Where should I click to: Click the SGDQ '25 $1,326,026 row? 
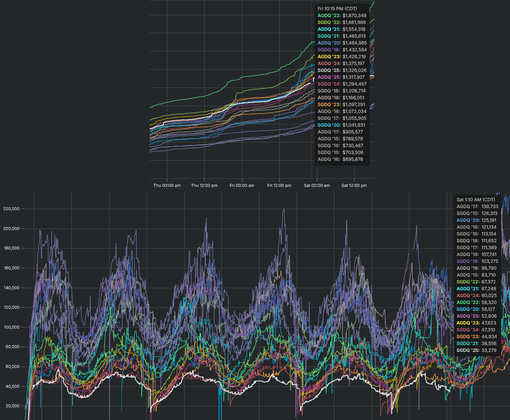[x=342, y=70]
